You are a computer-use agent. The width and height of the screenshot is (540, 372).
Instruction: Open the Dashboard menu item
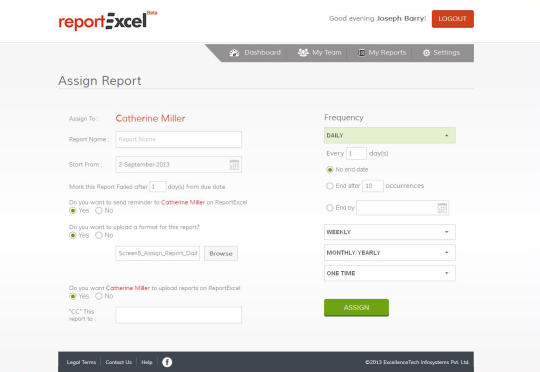255,53
